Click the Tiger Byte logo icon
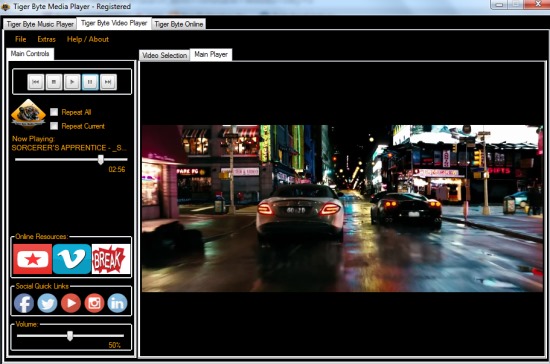Screen dimensions: 550x364 click(x=28, y=114)
